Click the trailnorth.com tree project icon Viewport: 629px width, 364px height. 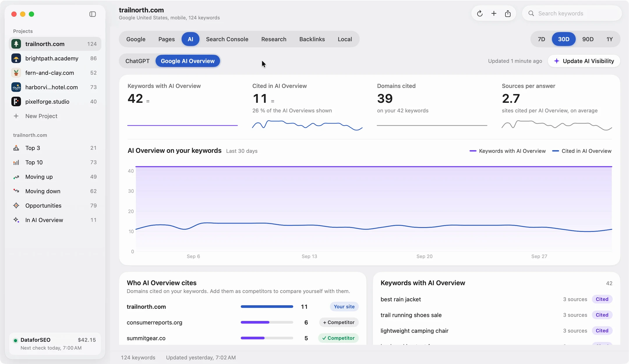coord(16,44)
